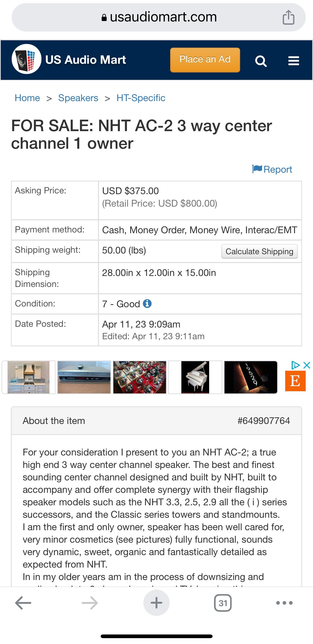Open the hamburger navigation menu

pos(293,61)
